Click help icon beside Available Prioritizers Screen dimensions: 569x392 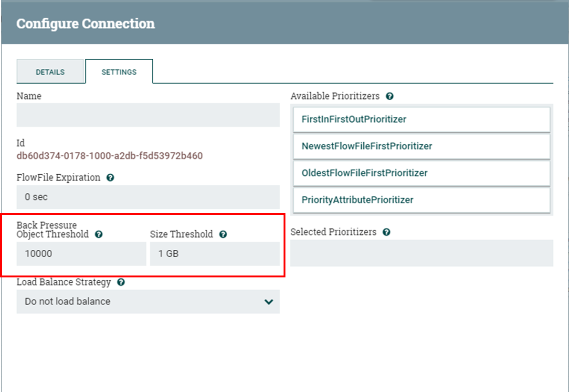[x=390, y=96]
